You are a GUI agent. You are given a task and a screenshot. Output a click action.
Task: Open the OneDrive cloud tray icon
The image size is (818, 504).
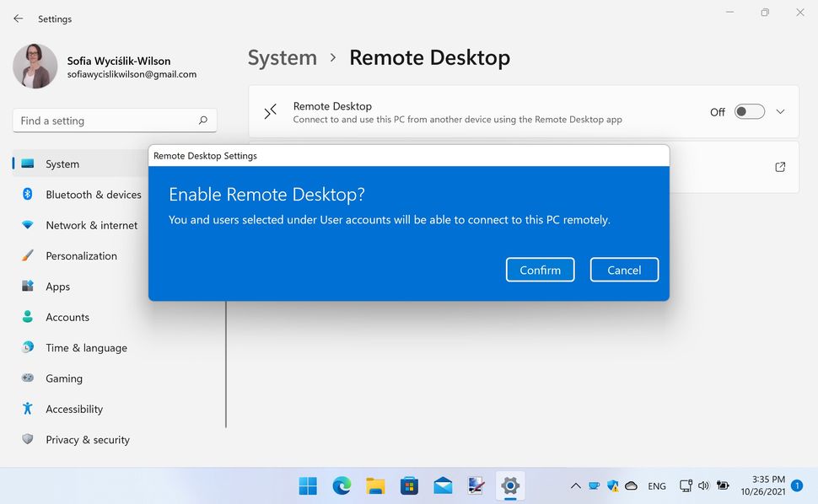click(x=631, y=485)
